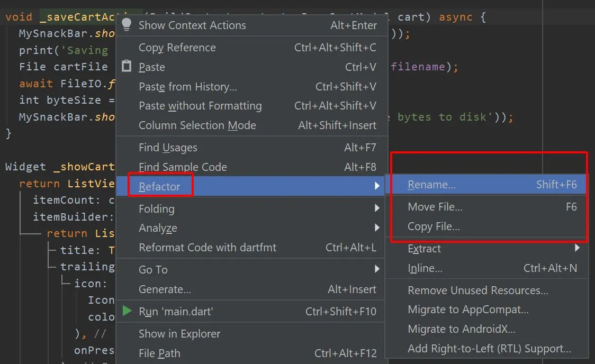Select Migrate to AppCompat...
595x364 pixels.
[468, 310]
